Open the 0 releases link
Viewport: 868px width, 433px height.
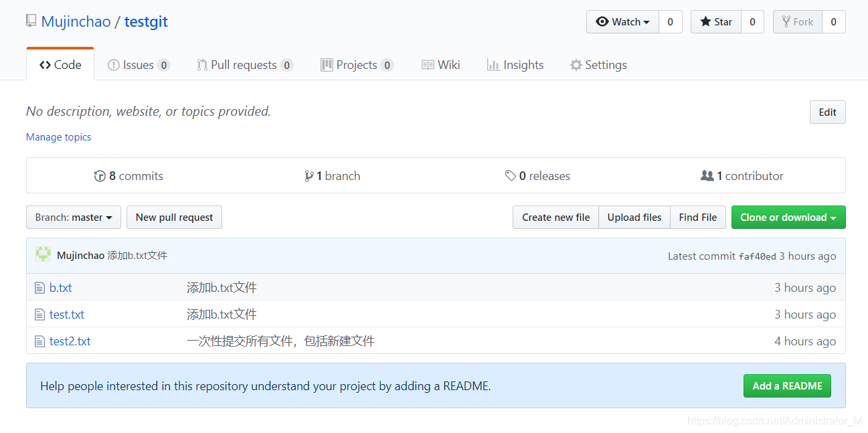pyautogui.click(x=537, y=176)
